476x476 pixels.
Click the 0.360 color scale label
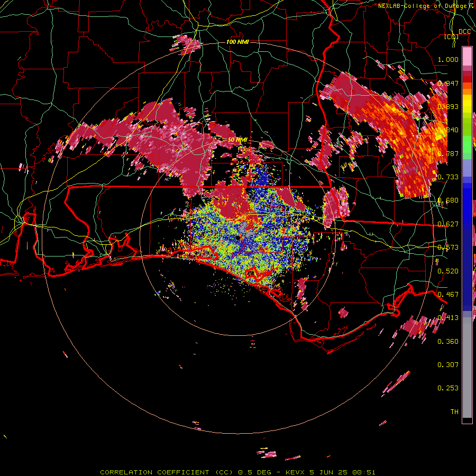[x=448, y=342]
